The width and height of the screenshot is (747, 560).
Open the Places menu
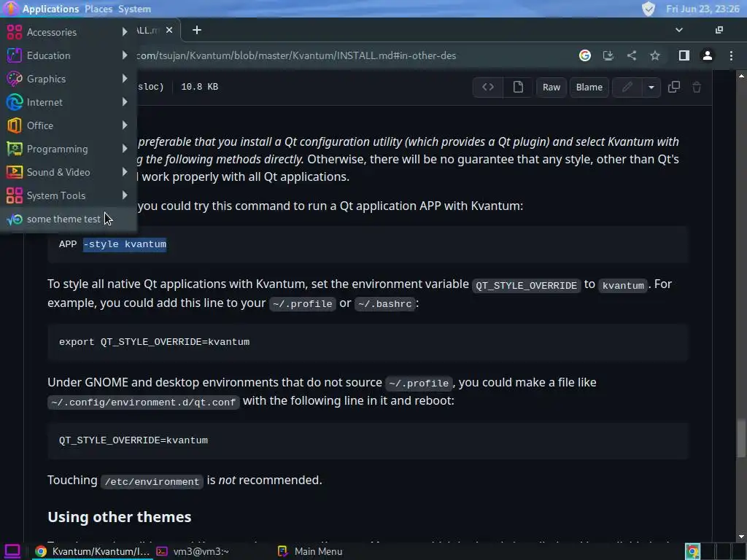point(98,9)
